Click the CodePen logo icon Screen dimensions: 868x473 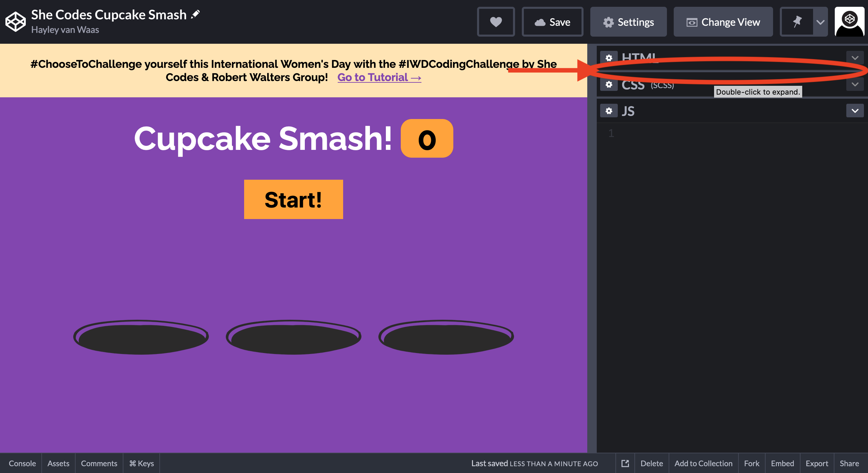(15, 22)
